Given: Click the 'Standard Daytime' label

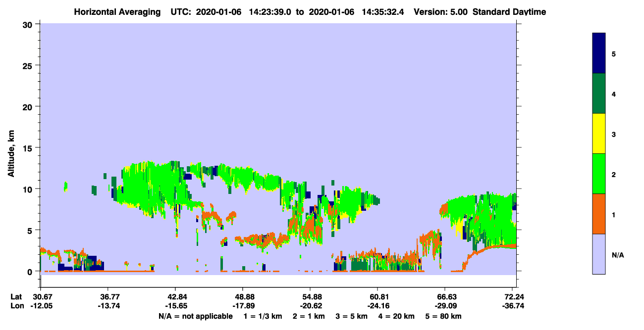Looking at the screenshot, I should [509, 11].
